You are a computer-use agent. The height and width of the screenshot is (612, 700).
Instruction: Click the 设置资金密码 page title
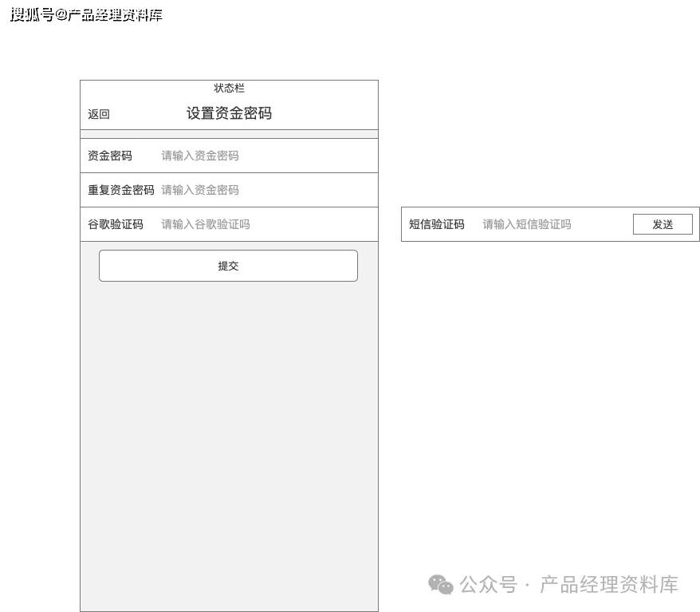coord(228,113)
